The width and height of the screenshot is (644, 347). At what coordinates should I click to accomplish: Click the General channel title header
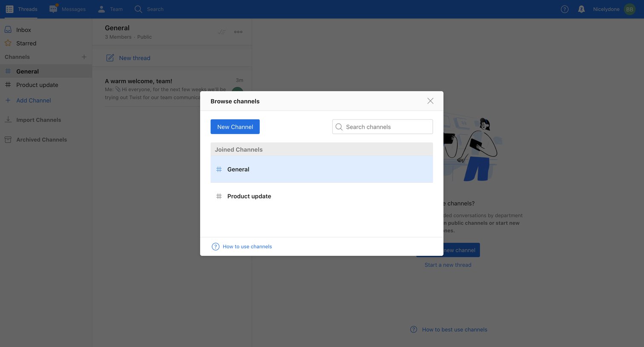(x=117, y=28)
